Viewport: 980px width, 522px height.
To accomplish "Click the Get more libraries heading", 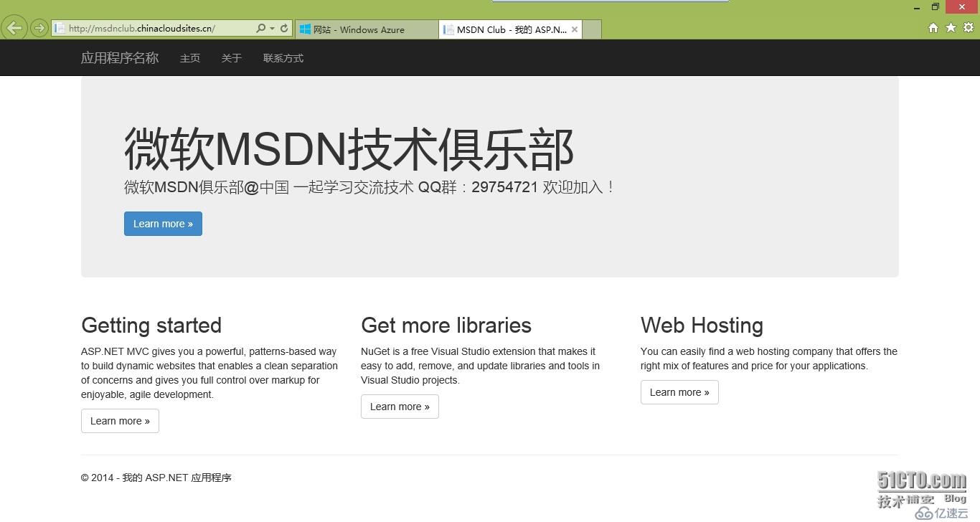I will 446,326.
